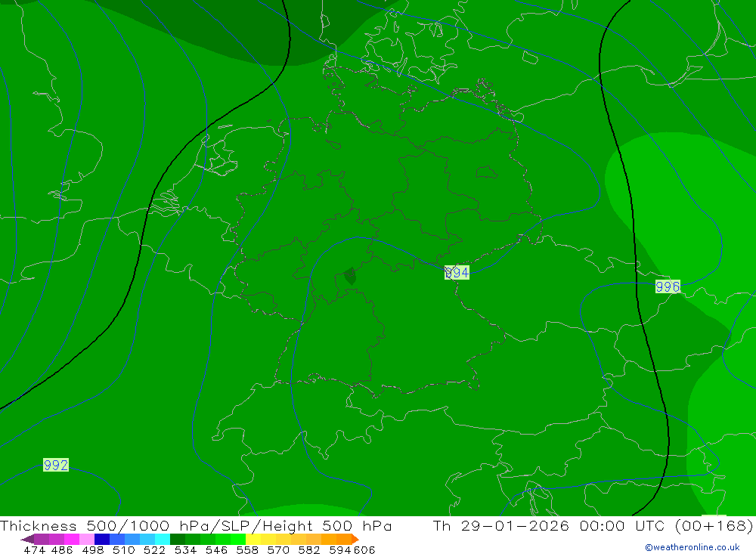Click the 558 legend value
The width and height of the screenshot is (756, 554).
point(247,549)
